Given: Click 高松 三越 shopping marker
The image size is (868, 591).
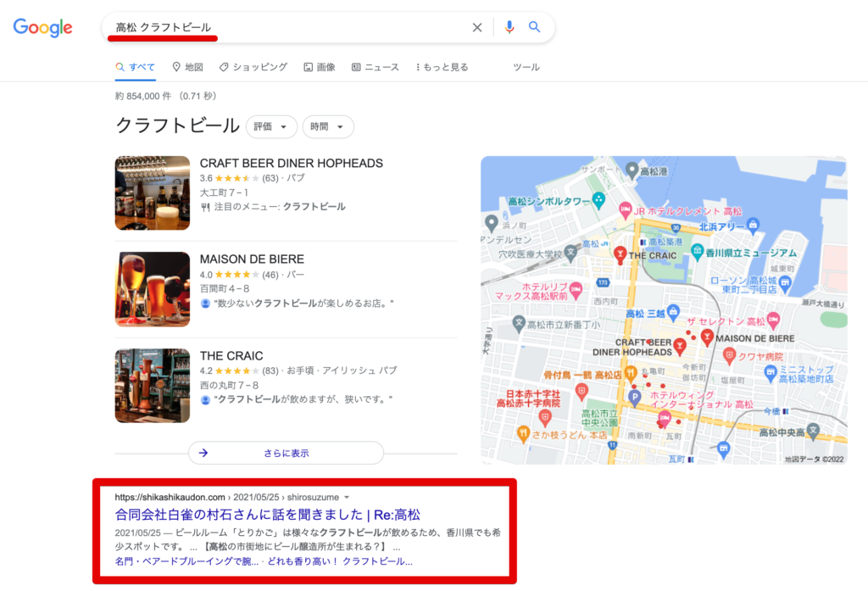Looking at the screenshot, I should coord(673,313).
